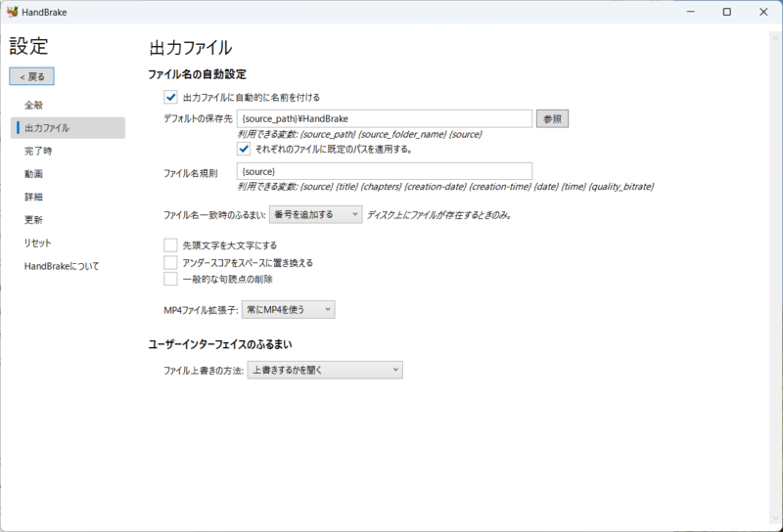Open the 更新 settings section
Viewport: 783px width, 532px height.
[x=34, y=220]
